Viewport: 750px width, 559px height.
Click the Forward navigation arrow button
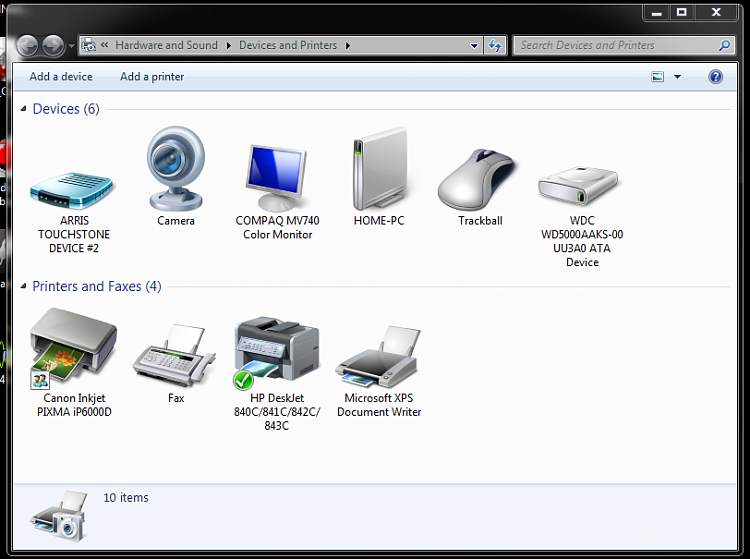click(x=53, y=46)
